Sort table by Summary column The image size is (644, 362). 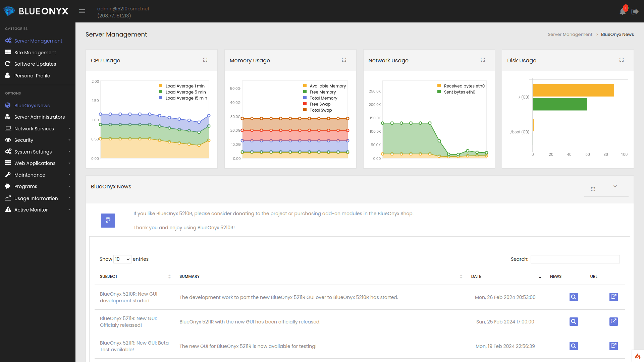click(321, 277)
